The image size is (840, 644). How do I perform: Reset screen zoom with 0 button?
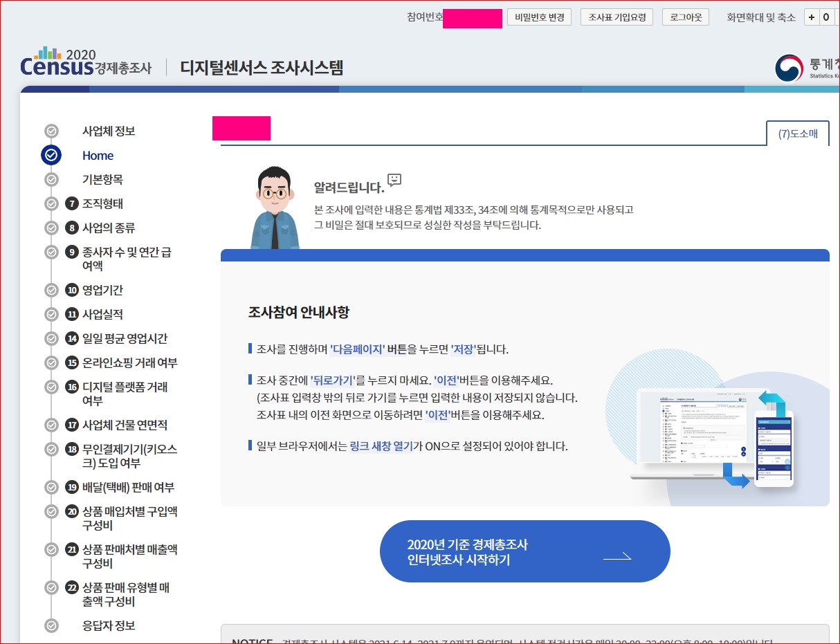click(827, 17)
